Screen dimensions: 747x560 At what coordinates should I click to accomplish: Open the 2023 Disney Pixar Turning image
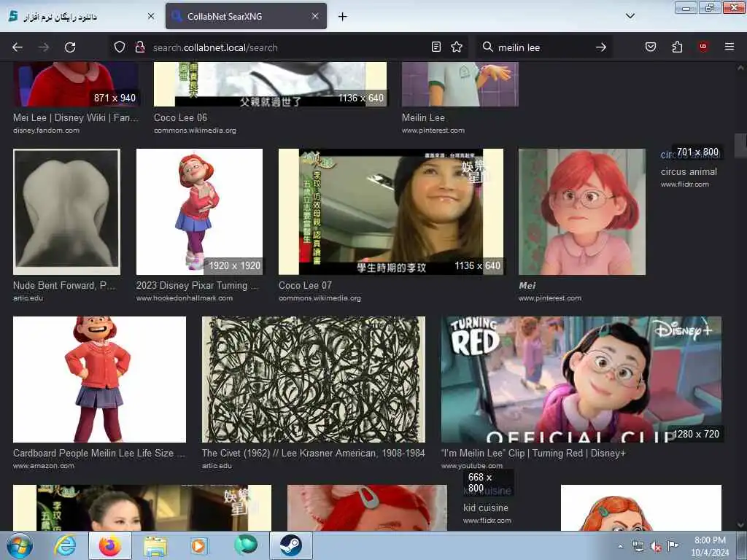(199, 212)
